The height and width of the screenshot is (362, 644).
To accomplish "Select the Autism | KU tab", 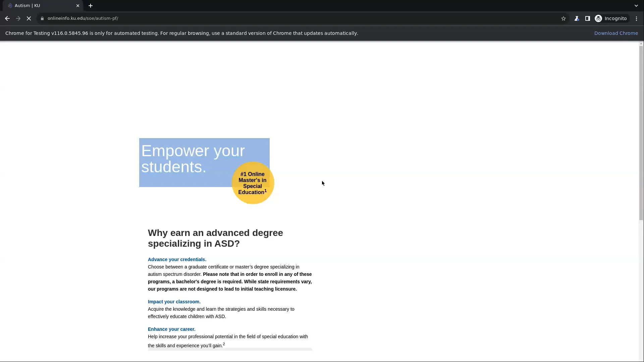I will (x=40, y=6).
